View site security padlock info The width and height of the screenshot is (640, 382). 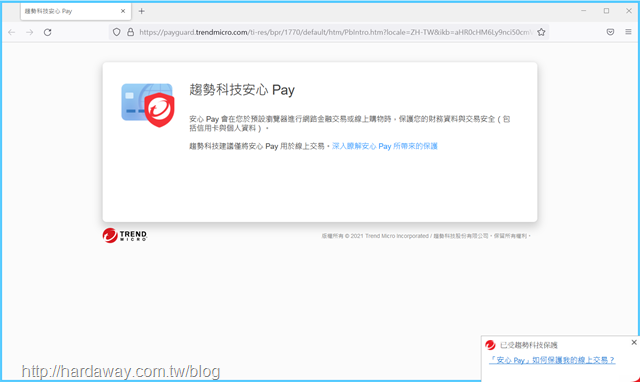coord(131,32)
